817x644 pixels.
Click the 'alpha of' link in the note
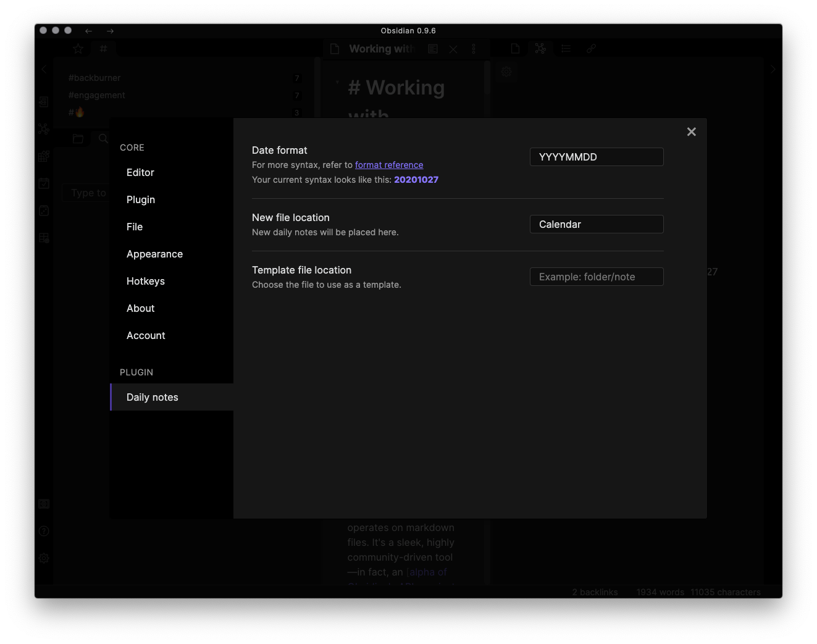(x=427, y=572)
